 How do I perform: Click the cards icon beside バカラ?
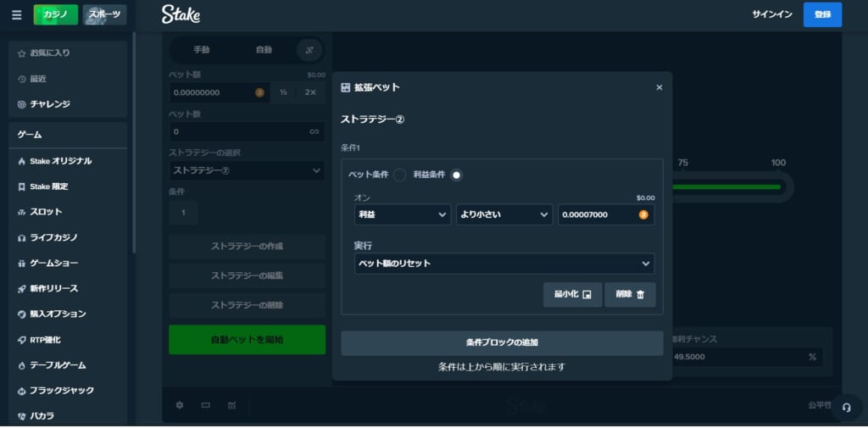click(21, 416)
